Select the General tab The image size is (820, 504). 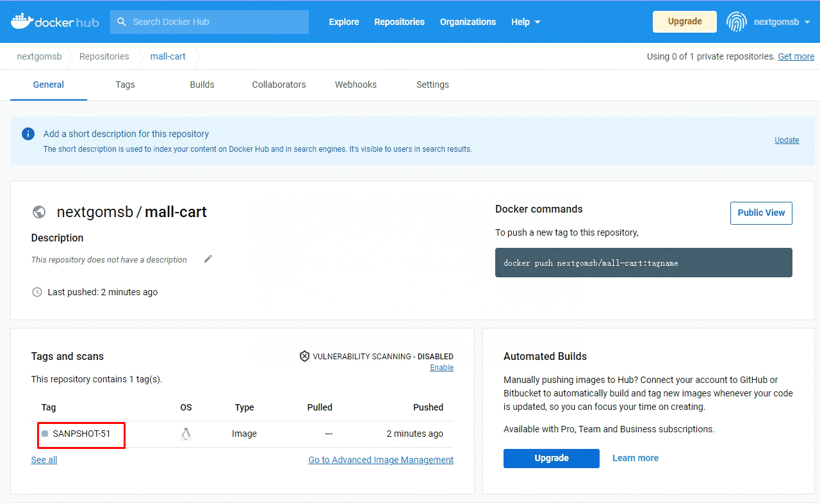49,85
